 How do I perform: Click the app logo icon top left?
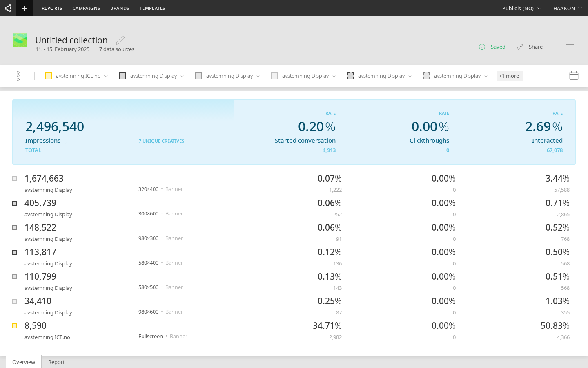pyautogui.click(x=8, y=8)
